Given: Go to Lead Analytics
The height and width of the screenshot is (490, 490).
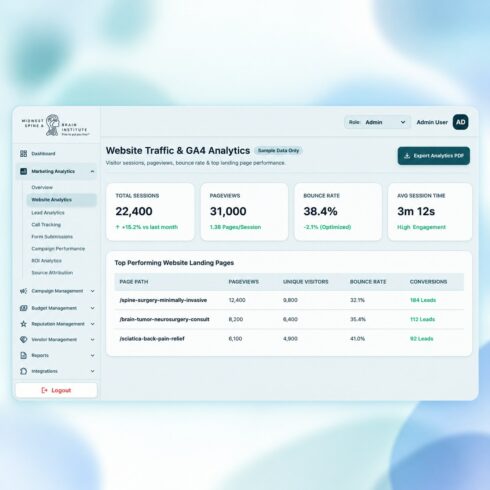Looking at the screenshot, I should tap(48, 212).
